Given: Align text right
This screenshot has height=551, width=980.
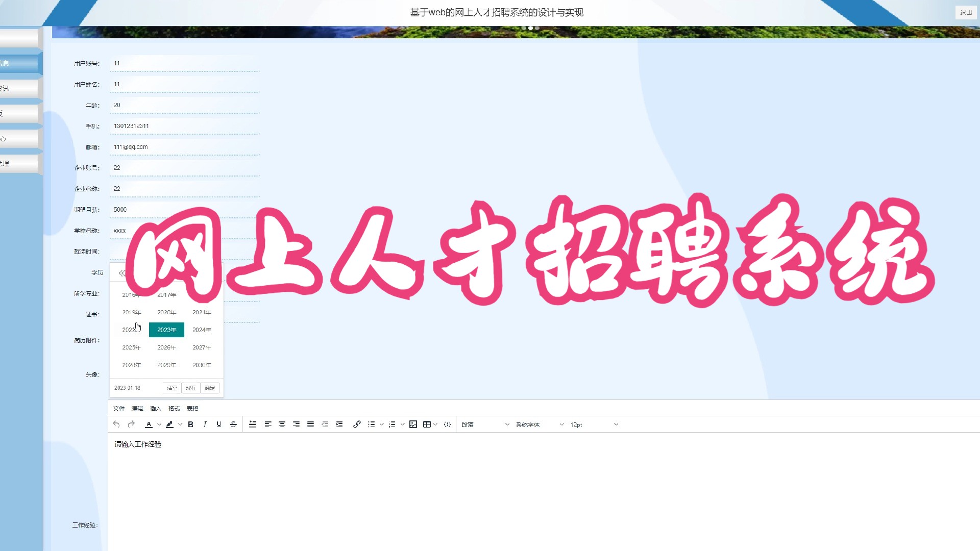Looking at the screenshot, I should tap(296, 424).
